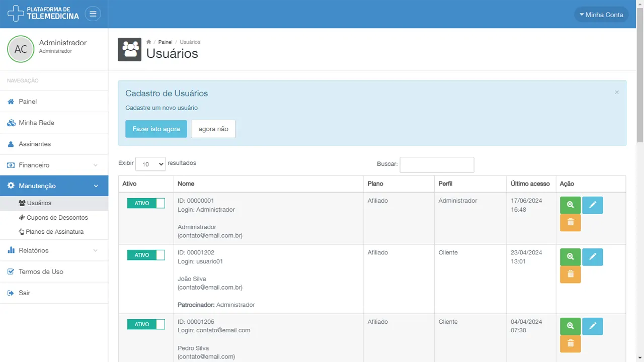View details of user Pedro Silva

point(570,326)
